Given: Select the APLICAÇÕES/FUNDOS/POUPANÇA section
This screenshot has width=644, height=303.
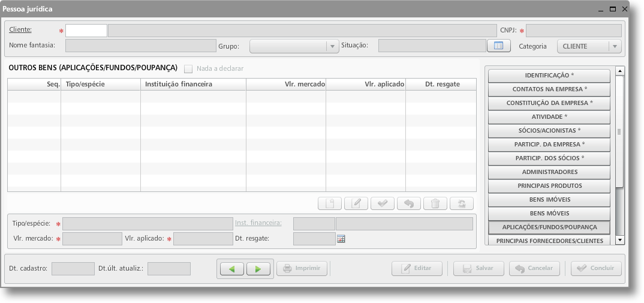Looking at the screenshot, I should tap(549, 227).
